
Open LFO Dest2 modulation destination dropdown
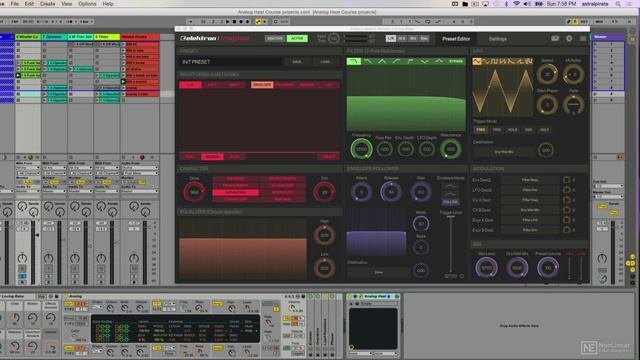pos(530,190)
